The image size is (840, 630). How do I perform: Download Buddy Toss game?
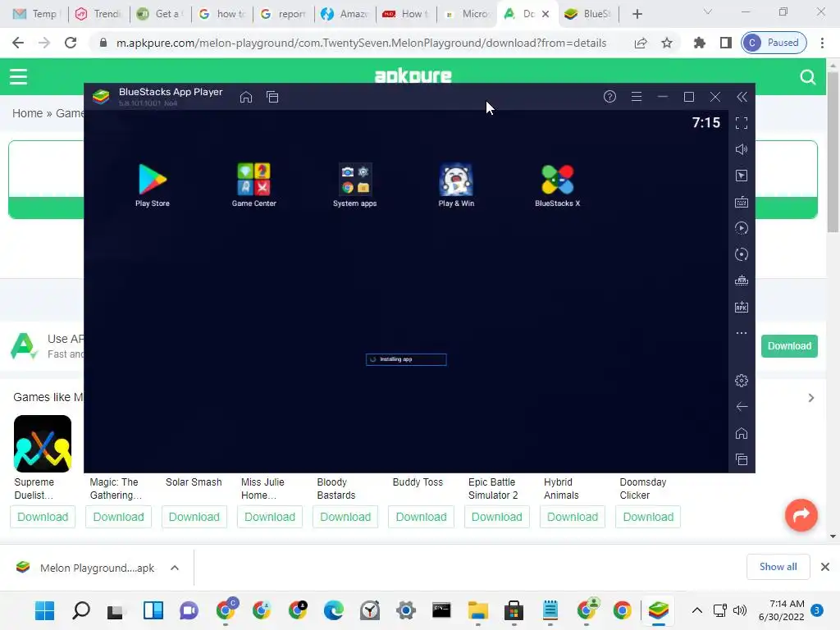point(421,517)
